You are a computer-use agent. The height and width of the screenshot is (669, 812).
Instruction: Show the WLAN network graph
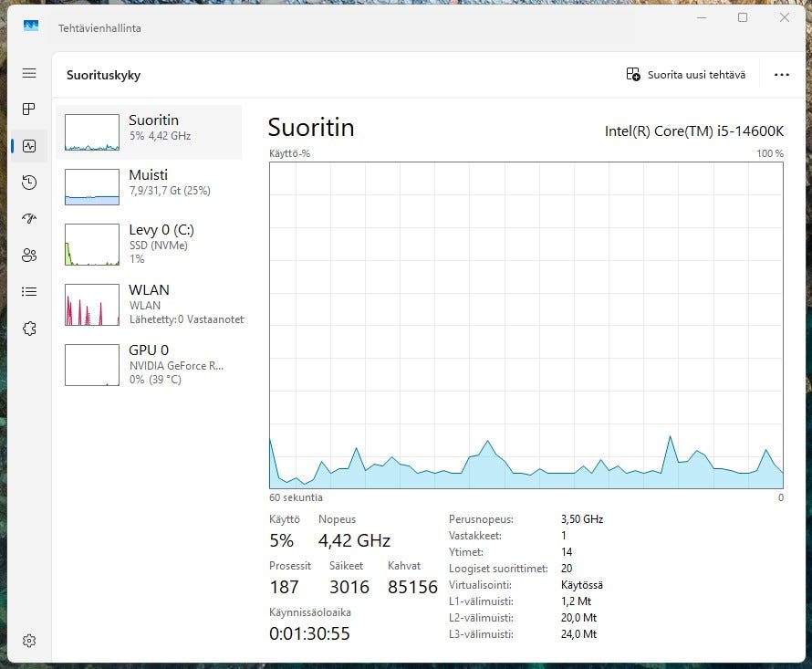150,304
